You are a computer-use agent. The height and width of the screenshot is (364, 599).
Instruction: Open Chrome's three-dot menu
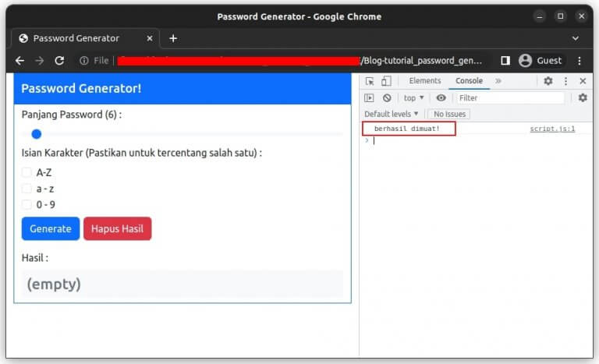580,60
